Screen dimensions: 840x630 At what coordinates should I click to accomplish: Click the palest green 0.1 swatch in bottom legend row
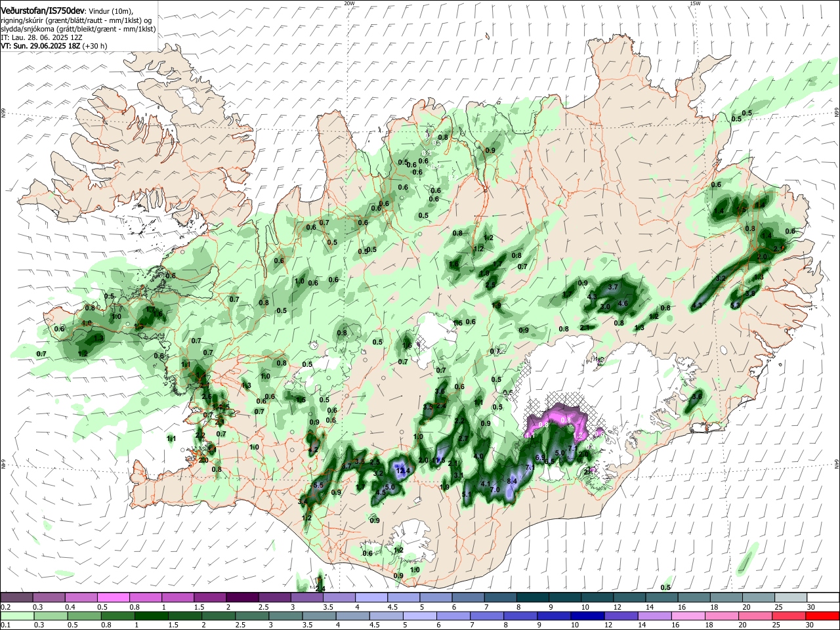[x=16, y=616]
